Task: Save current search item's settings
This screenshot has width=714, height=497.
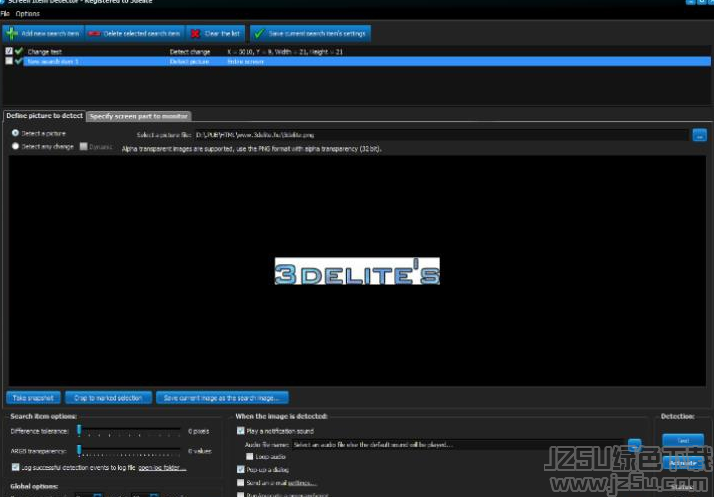Action: [x=310, y=33]
